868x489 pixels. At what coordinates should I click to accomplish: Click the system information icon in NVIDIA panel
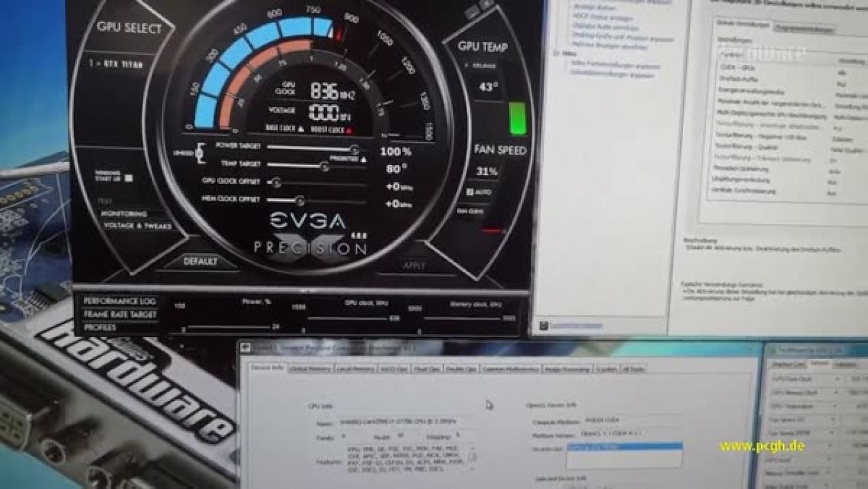click(x=543, y=326)
